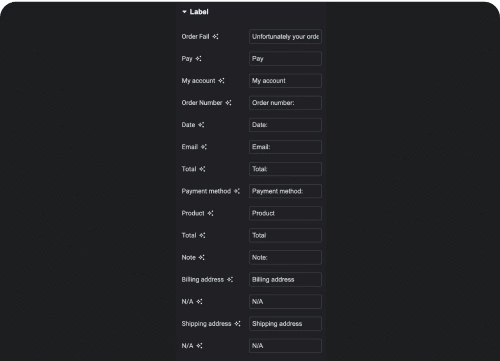Click AI sparkle icon beside Pay label
500x361 pixels.
[x=198, y=59]
